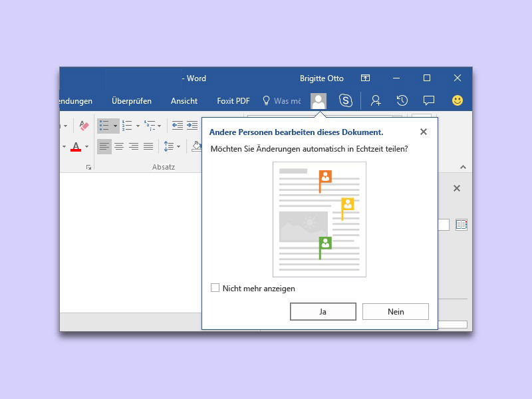Open the Share people icon
The height and width of the screenshot is (399, 532).
coord(376,100)
